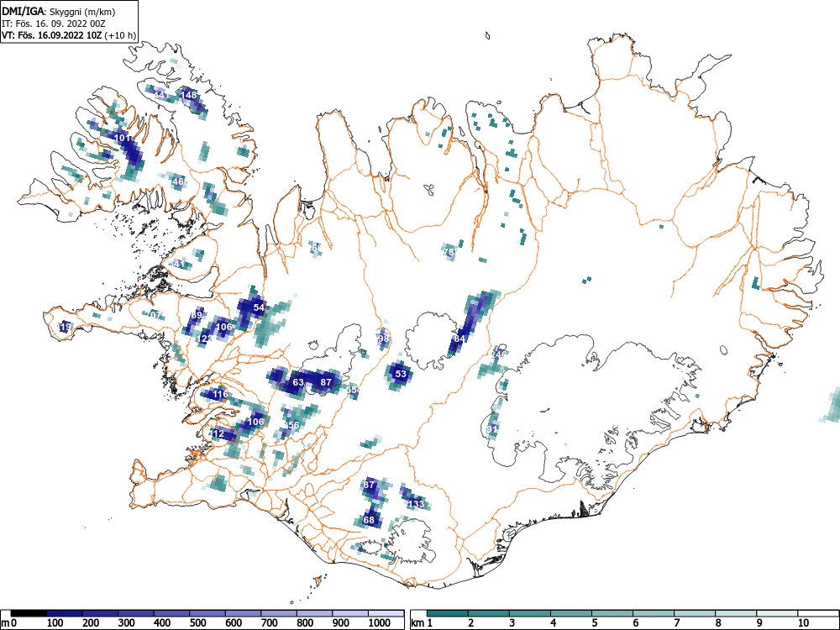
Task: Click the visibility value 116
Action: 220,395
